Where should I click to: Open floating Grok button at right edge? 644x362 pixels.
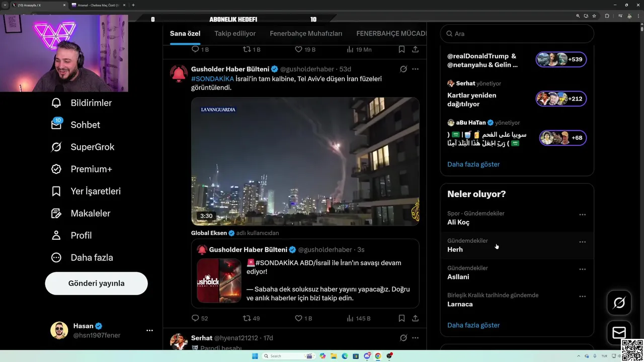click(619, 303)
